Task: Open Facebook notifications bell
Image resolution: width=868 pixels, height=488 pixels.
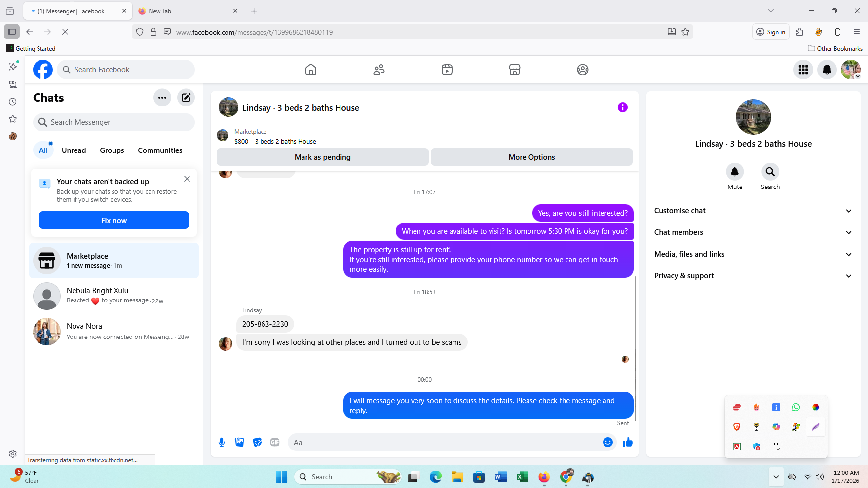Action: (827, 70)
